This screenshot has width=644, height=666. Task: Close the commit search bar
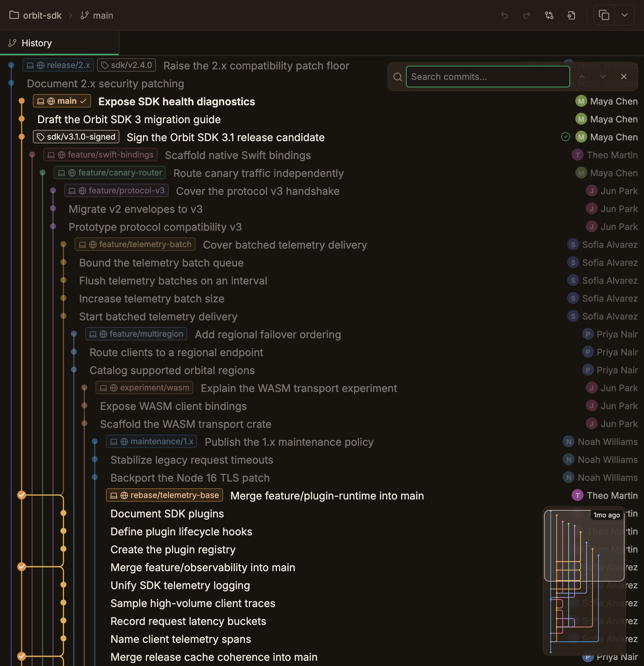624,77
